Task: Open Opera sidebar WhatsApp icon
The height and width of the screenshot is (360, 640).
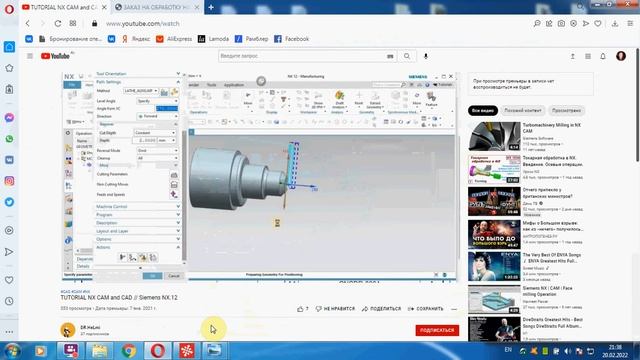Action: pyautogui.click(x=9, y=139)
